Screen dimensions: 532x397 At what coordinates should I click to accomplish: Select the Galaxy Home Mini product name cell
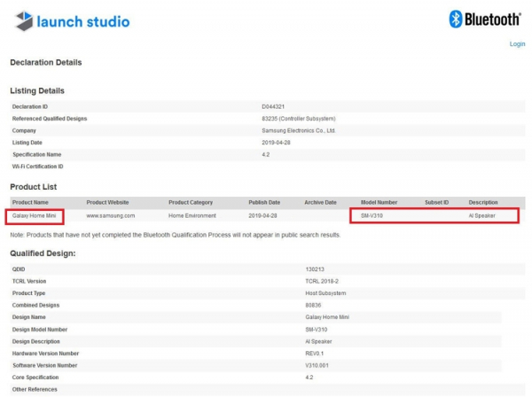(x=35, y=215)
